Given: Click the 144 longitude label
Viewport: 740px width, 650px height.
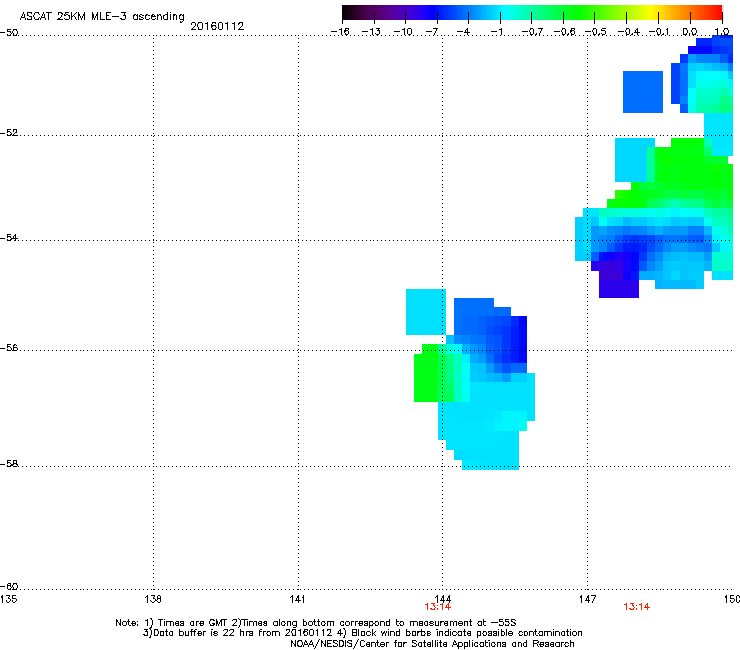Looking at the screenshot, I should pyautogui.click(x=442, y=599).
